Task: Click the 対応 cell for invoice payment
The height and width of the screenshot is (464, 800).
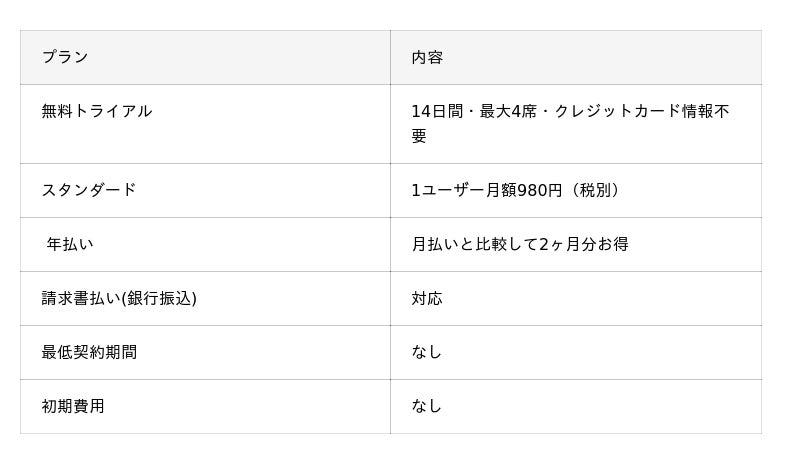Action: 427,298
